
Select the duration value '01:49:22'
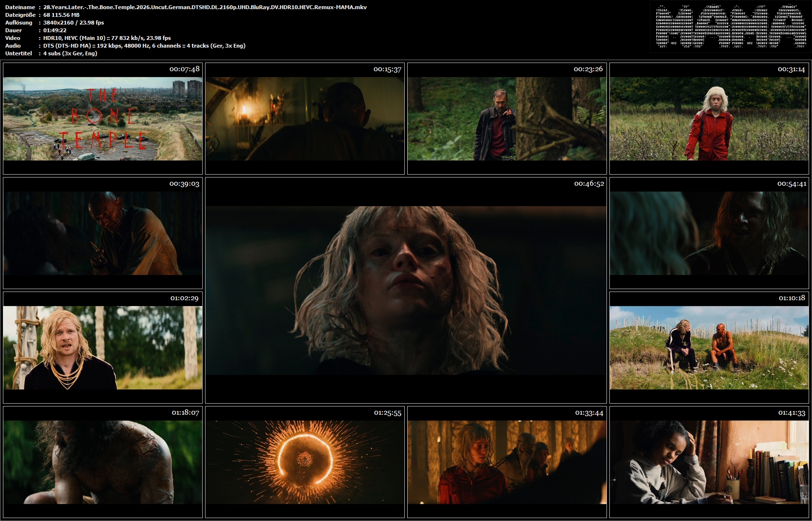55,30
